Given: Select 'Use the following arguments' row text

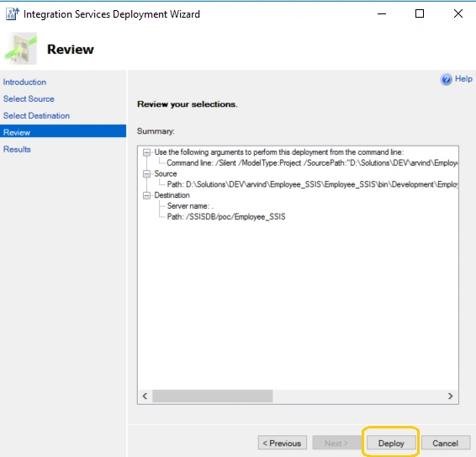Looking at the screenshot, I should [279, 152].
